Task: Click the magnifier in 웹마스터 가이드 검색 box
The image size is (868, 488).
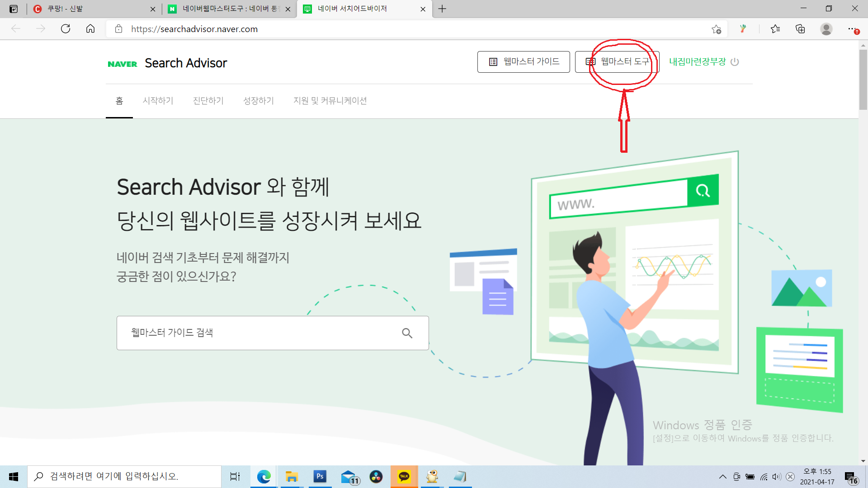Action: [x=407, y=333]
